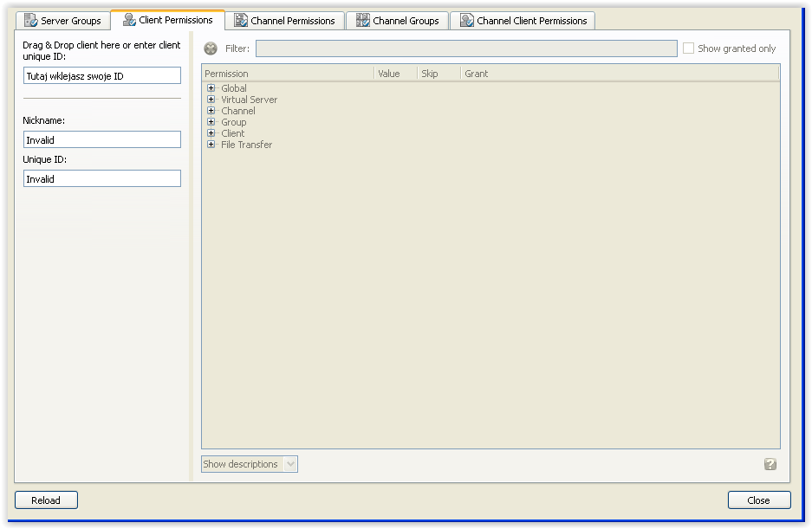The height and width of the screenshot is (529, 812).
Task: Expand the Channel permission node
Action: pos(211,111)
